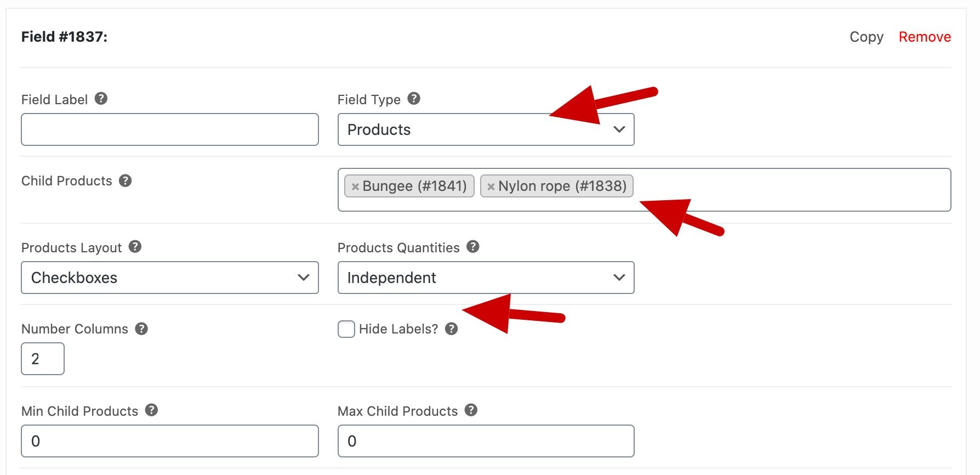Remove Field #1837 via red Remove link
Viewport: 980px width, 475px height.
click(x=925, y=37)
